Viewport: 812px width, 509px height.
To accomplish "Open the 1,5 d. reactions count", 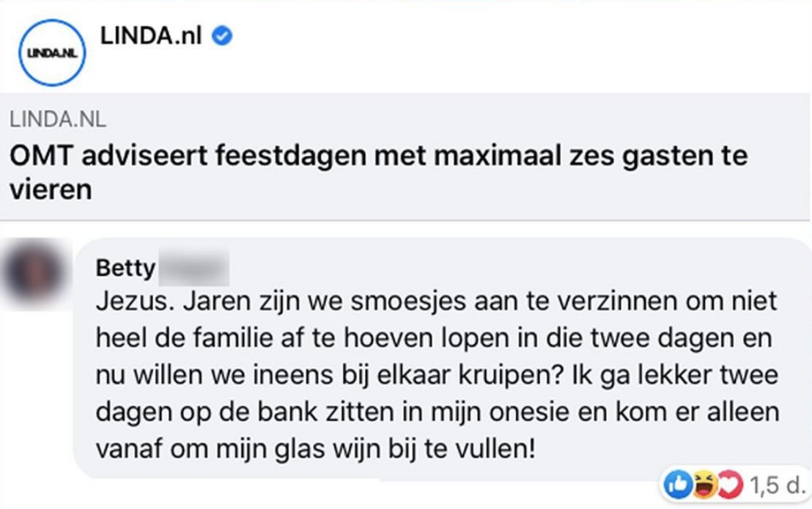I will click(771, 485).
